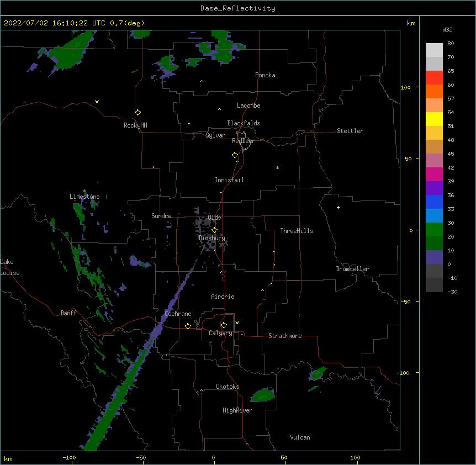476x465 pixels.
Task: Click the Sundre town label
Action: point(161,216)
